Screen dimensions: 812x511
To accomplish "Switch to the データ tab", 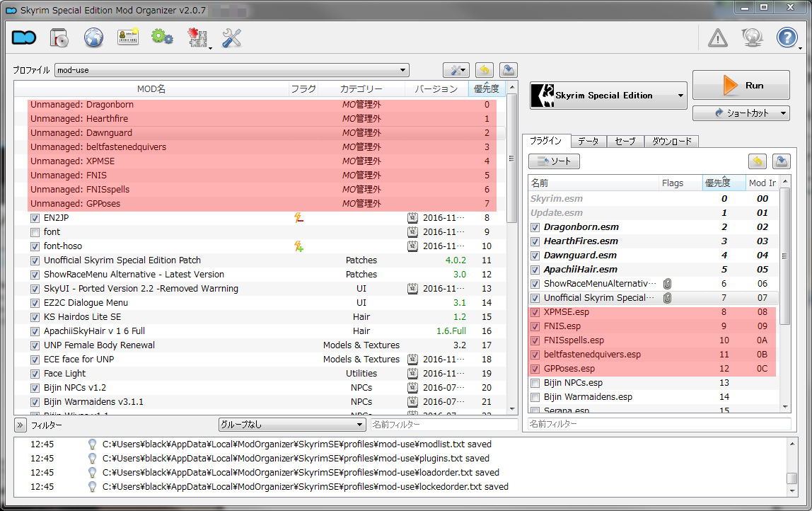I will tap(588, 141).
